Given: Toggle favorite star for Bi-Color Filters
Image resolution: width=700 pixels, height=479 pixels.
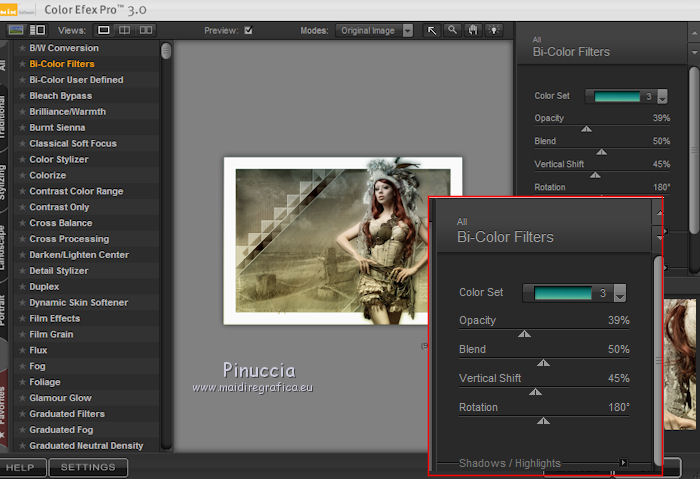Looking at the screenshot, I should pyautogui.click(x=21, y=64).
